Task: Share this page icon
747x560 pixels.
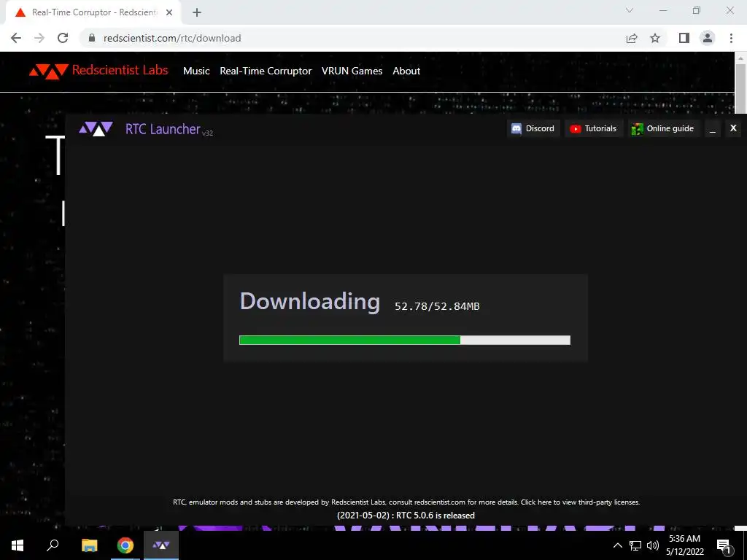Action: click(x=632, y=38)
